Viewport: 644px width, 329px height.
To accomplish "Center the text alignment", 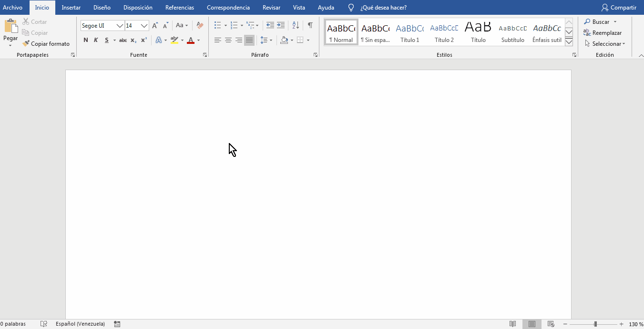I will 228,41.
